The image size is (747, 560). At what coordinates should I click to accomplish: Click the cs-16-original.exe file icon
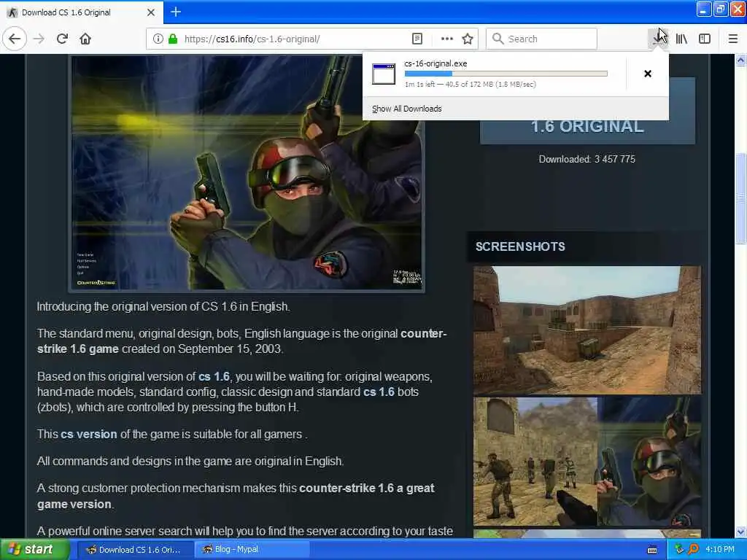tap(384, 74)
